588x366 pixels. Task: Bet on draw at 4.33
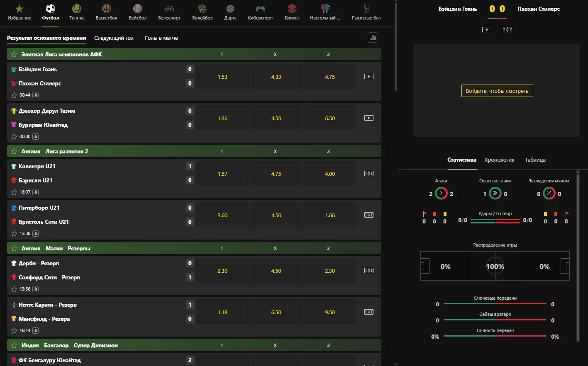click(276, 77)
